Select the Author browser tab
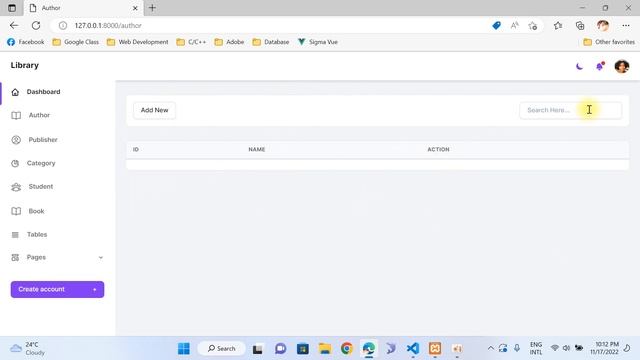Viewport: 640px width, 360px height. (x=84, y=8)
